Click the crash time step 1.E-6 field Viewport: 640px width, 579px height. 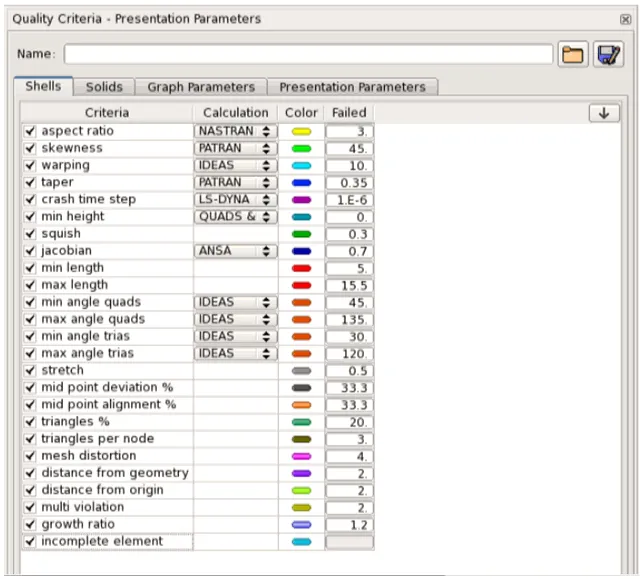[349, 200]
